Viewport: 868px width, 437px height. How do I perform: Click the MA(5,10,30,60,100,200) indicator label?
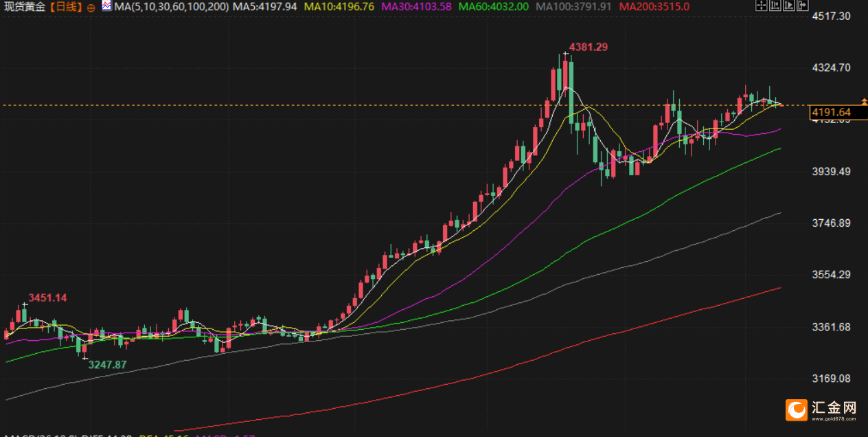point(171,7)
